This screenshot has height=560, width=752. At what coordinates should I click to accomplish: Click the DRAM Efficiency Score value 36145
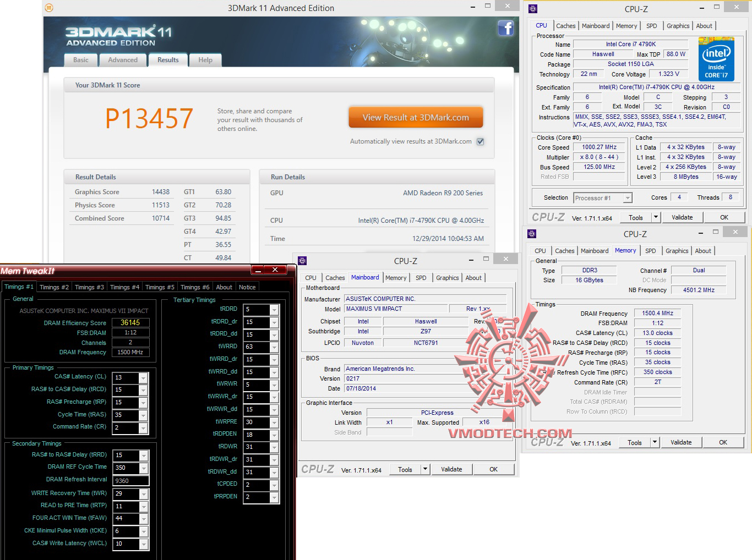tap(130, 323)
